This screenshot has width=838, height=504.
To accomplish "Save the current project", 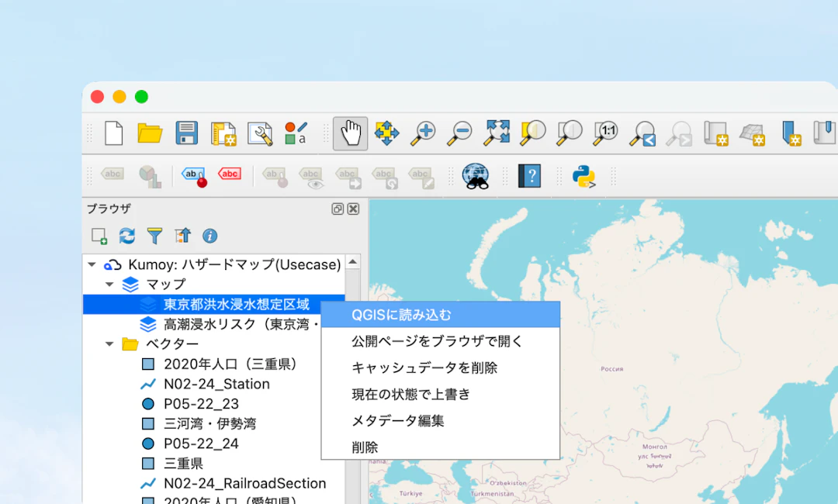I will pos(186,133).
